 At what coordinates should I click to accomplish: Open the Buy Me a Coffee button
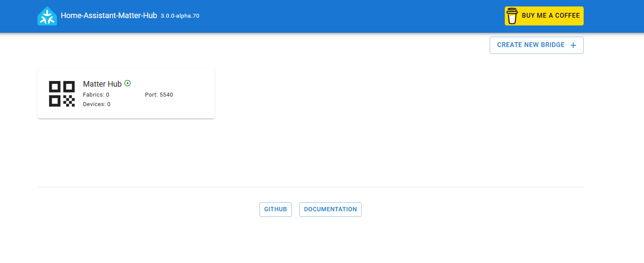[544, 16]
